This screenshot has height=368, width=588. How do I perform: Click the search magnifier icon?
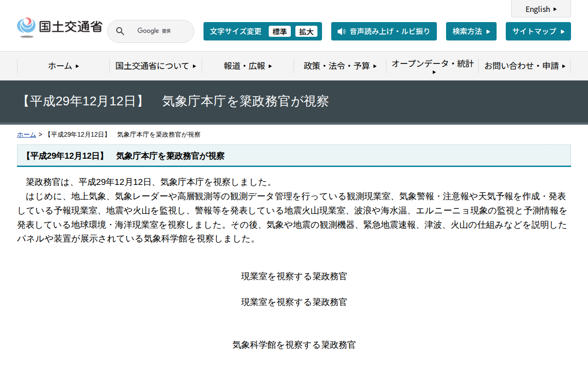point(120,31)
